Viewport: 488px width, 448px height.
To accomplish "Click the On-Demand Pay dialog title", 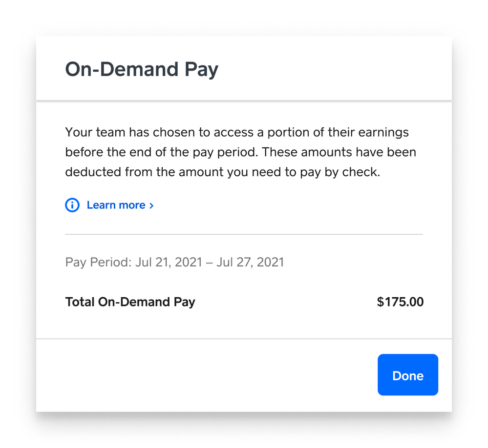I will 142,69.
